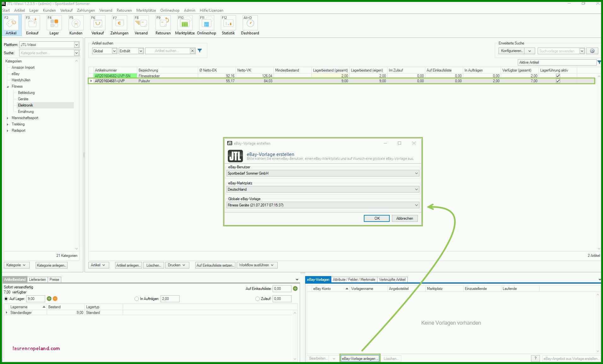
Task: Click the eBay-Vorlage anlegen button
Action: [x=360, y=358]
